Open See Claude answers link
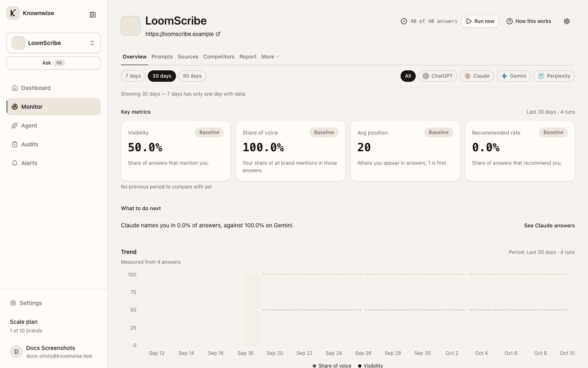Screen dimensions: 588x368 [549, 226]
